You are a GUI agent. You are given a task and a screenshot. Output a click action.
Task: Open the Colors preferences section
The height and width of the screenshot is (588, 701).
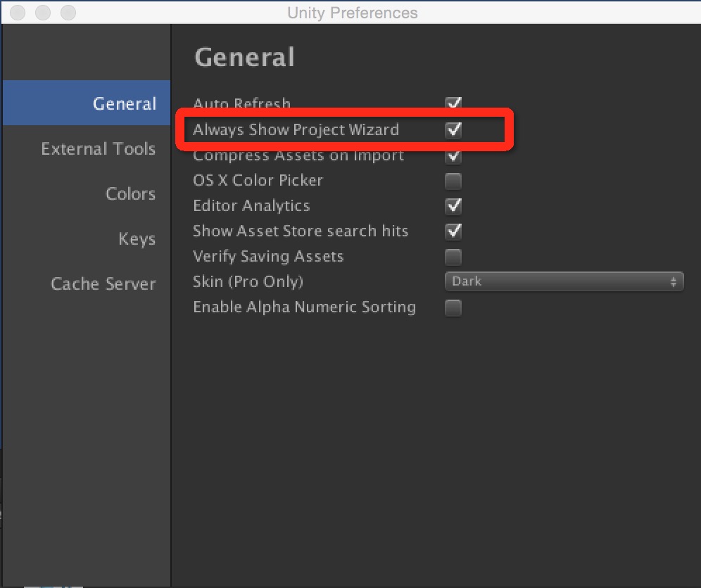[x=131, y=193]
